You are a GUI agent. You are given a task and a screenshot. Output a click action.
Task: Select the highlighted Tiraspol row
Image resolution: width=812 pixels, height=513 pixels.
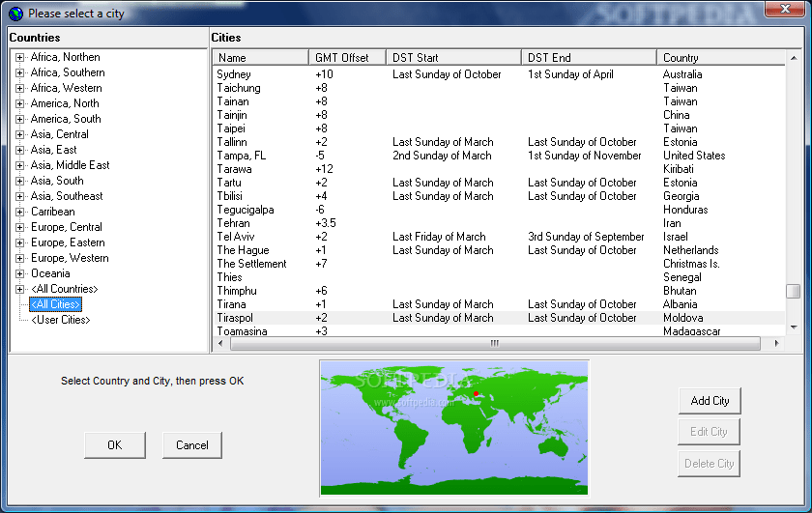tap(499, 318)
